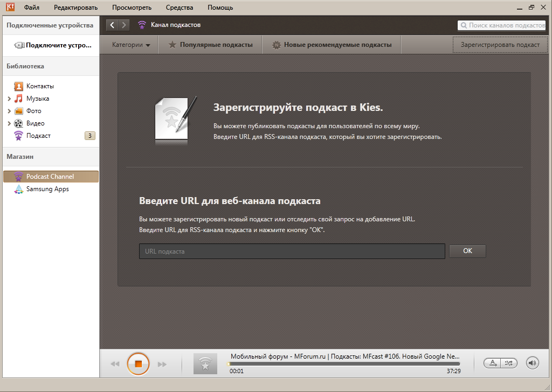
Task: Click the podcast registration document icon
Action: tap(176, 119)
